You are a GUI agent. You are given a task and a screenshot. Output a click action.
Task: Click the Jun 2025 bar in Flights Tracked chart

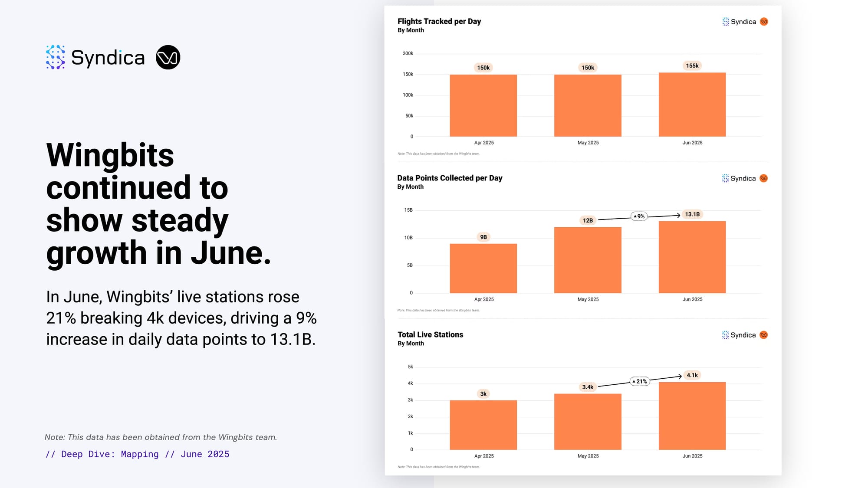pos(692,105)
